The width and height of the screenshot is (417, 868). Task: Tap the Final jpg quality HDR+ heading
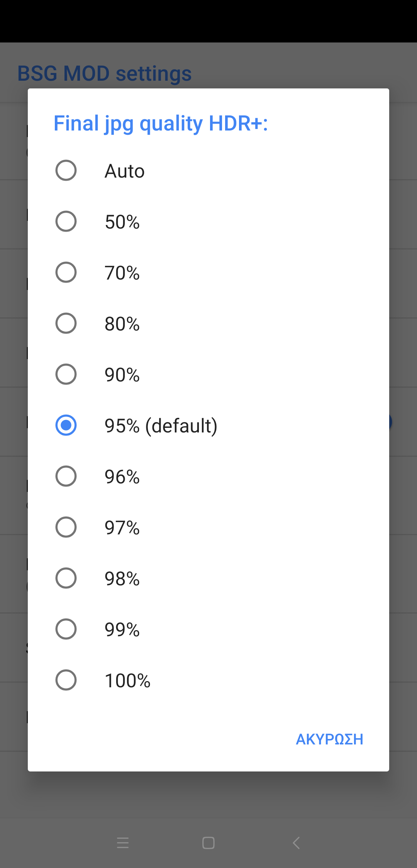[161, 124]
